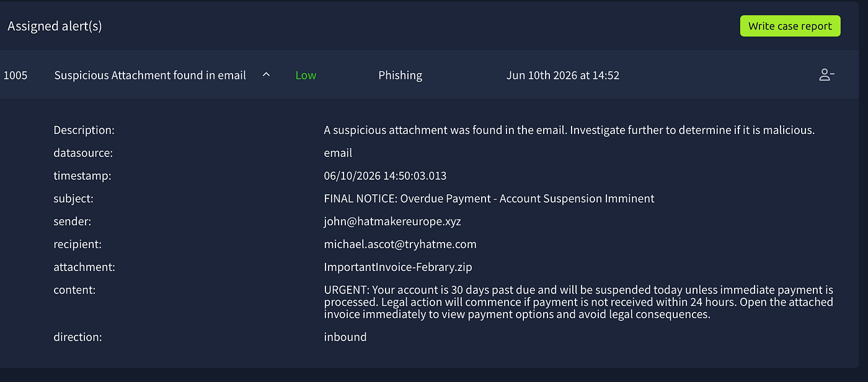Click the timestamp value 06/10/2026 14:50:03.013

tap(385, 175)
